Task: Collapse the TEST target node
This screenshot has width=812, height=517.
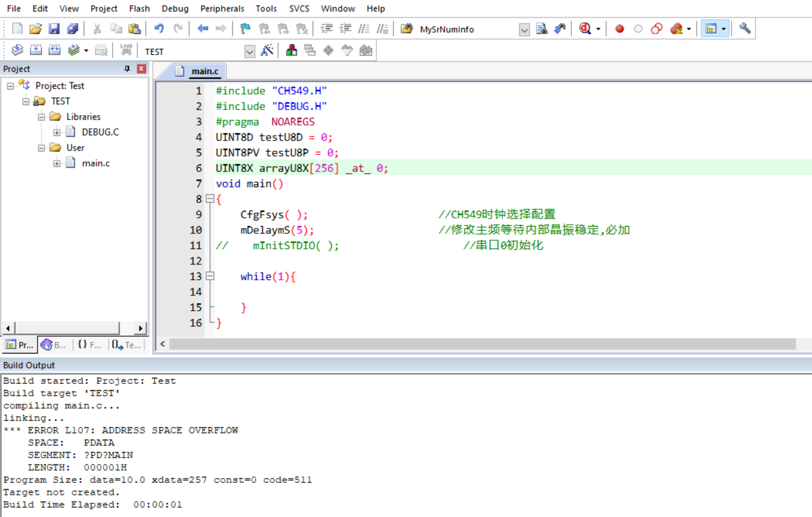Action: click(x=26, y=101)
